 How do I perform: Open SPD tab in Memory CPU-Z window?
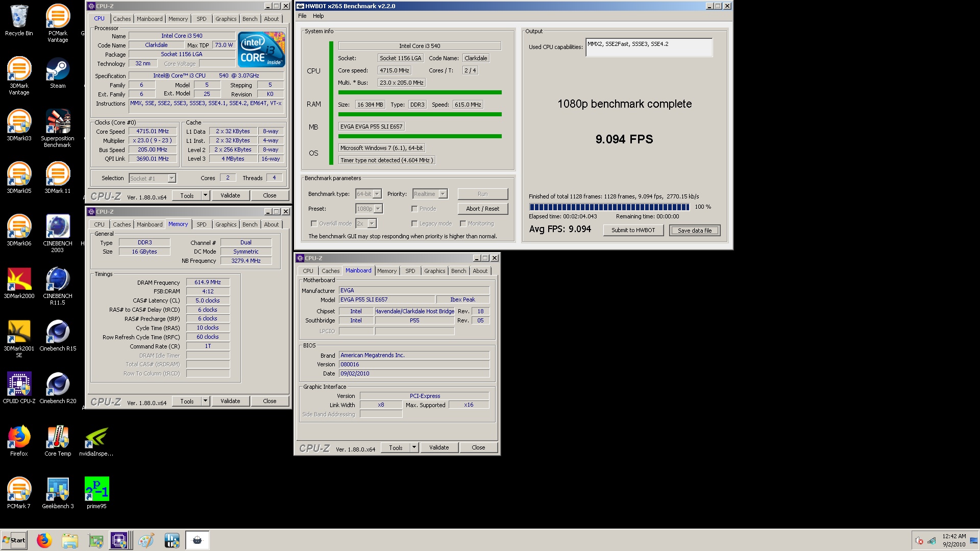[202, 224]
